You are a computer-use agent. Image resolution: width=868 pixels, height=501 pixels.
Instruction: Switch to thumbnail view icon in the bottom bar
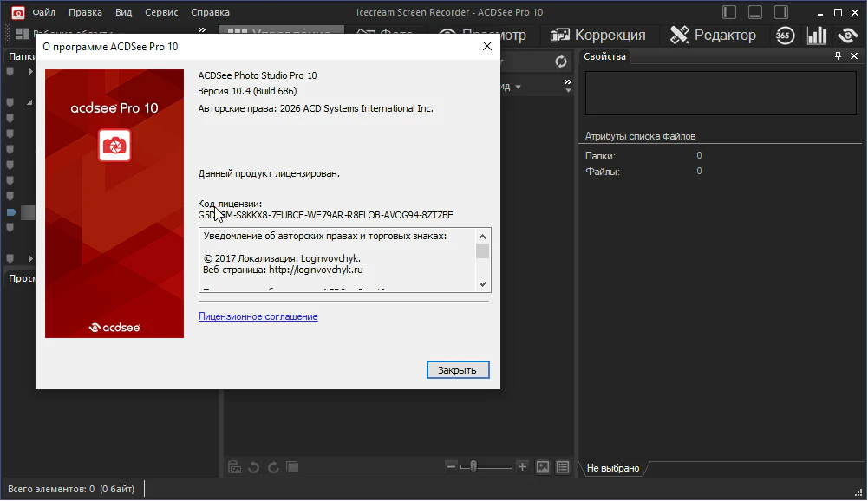coord(543,467)
